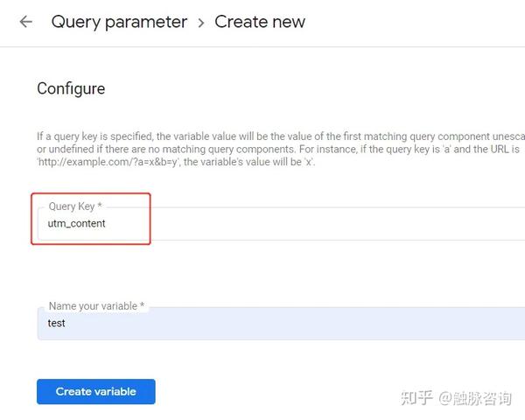Click the header divider line below breadcrumb
Screen dimensions: 525x420
262,47
